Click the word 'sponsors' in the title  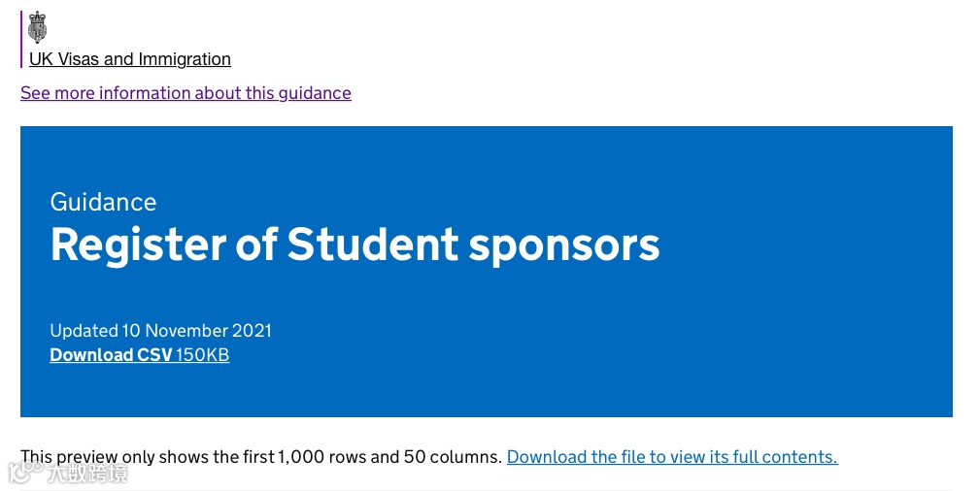564,245
